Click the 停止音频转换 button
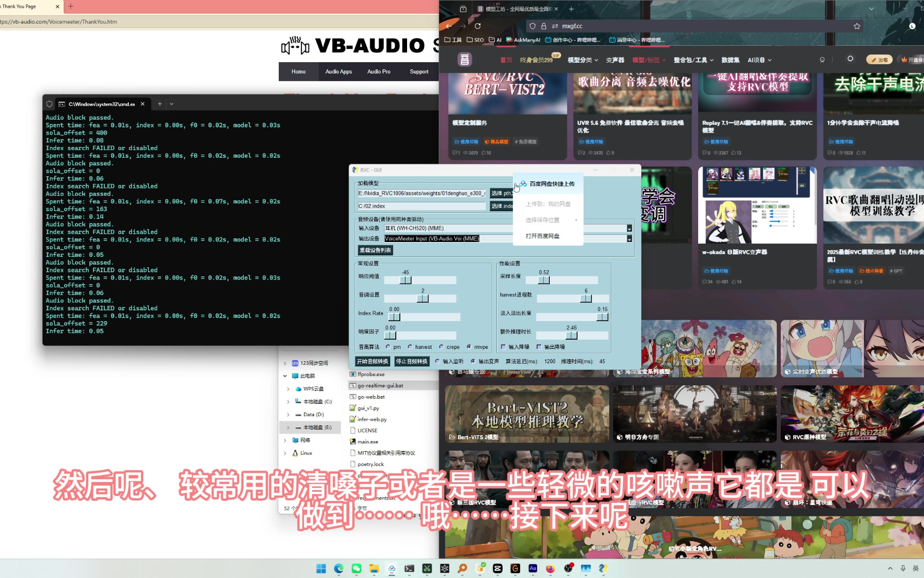This screenshot has height=578, width=924. (412, 361)
